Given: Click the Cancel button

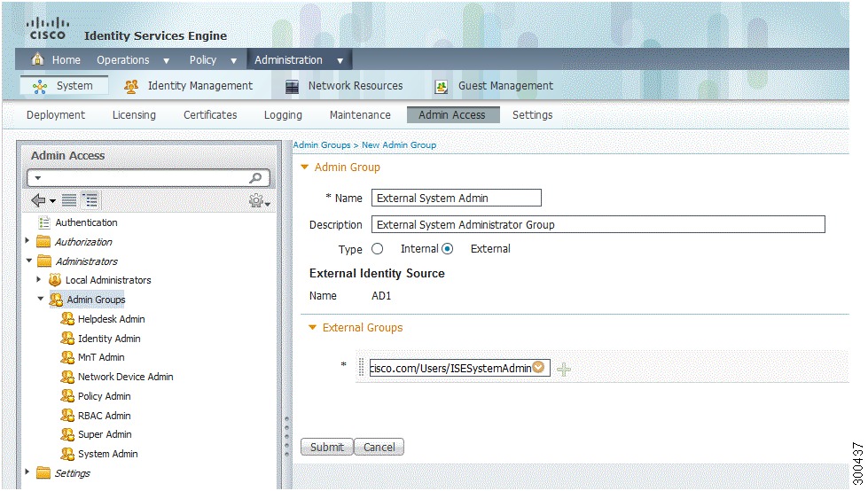Looking at the screenshot, I should click(379, 447).
